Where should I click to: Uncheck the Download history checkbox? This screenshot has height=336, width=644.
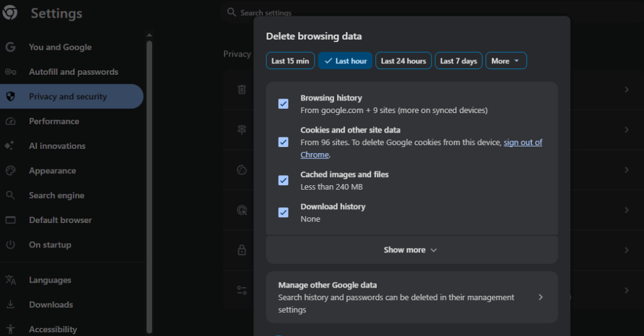point(284,212)
